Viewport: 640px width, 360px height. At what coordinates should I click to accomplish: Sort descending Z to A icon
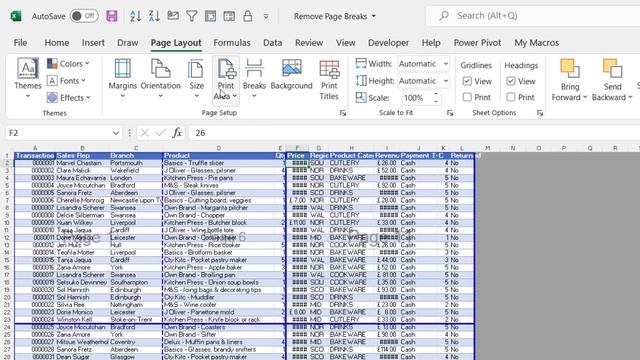(154, 16)
